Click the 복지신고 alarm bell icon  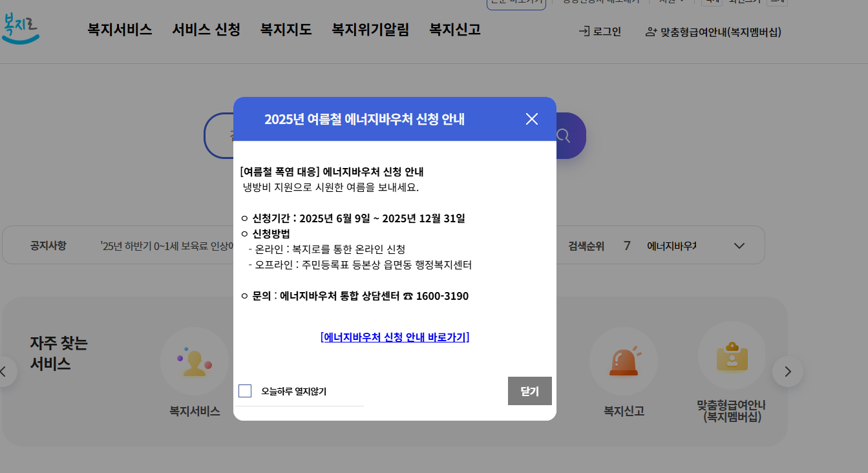tap(623, 361)
